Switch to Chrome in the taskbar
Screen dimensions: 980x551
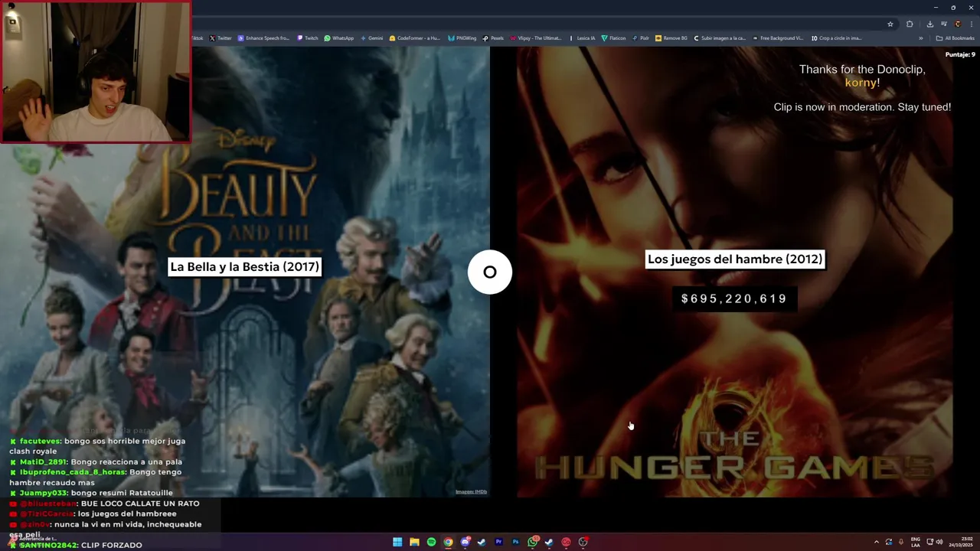tap(448, 542)
